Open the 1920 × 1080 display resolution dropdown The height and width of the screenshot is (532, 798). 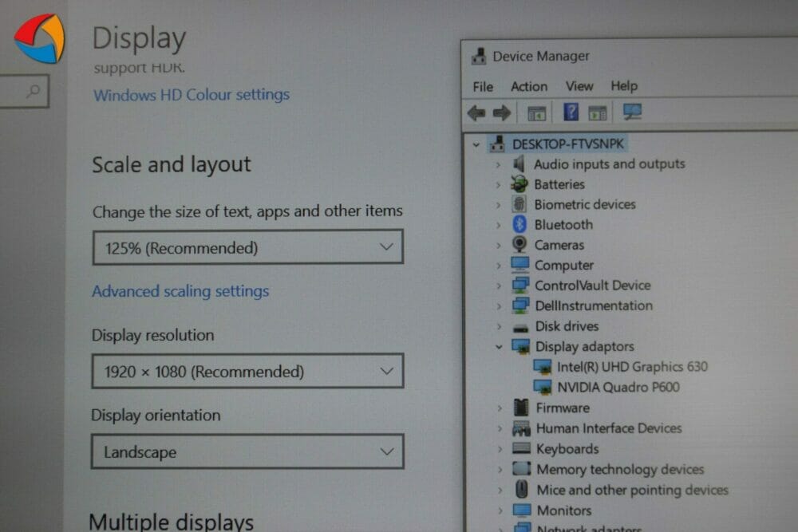click(248, 371)
